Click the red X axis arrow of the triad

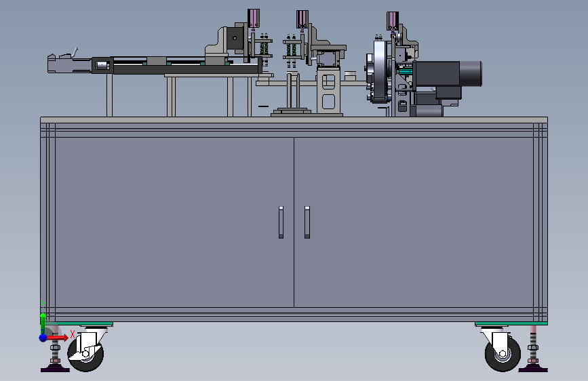tap(58, 338)
